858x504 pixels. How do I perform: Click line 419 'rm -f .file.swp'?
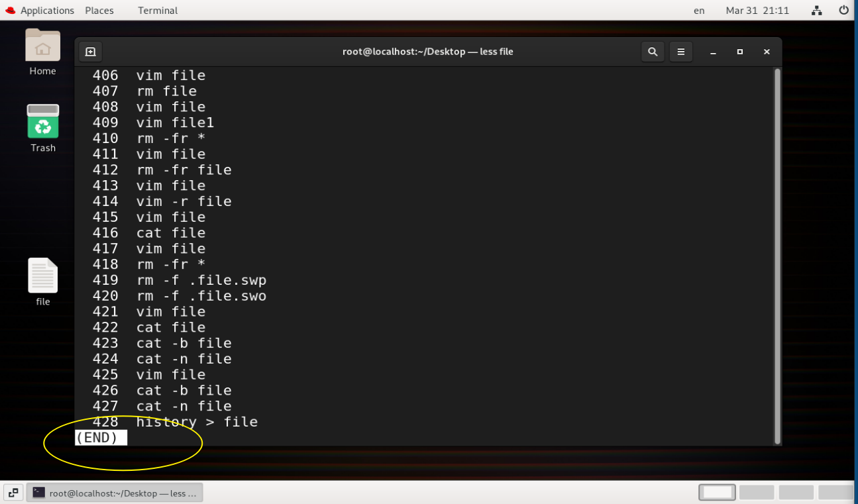pyautogui.click(x=179, y=280)
